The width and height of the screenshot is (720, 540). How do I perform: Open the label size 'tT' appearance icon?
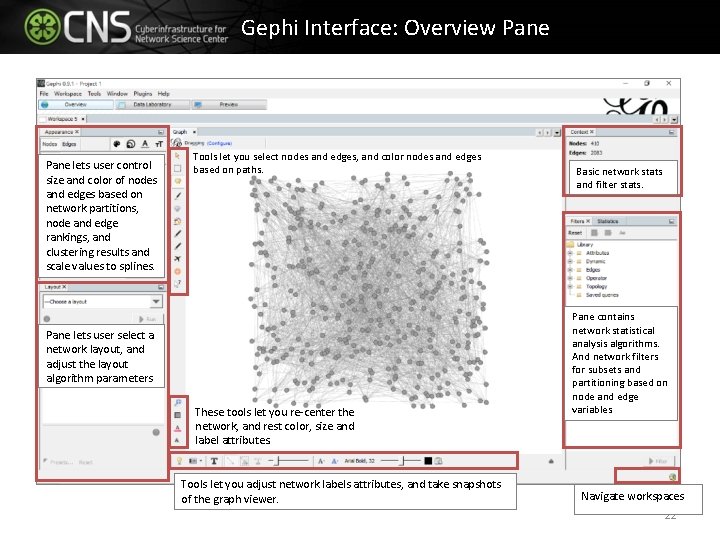tap(159, 144)
